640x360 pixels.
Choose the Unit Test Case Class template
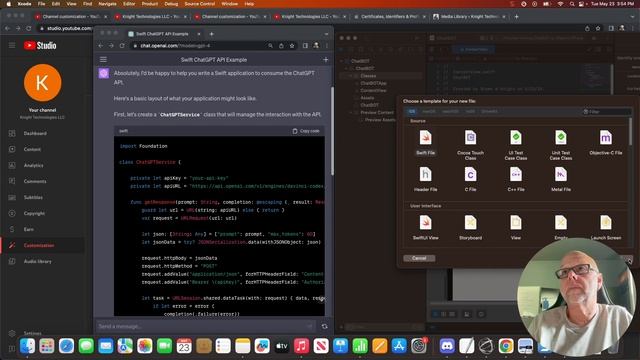tap(560, 144)
